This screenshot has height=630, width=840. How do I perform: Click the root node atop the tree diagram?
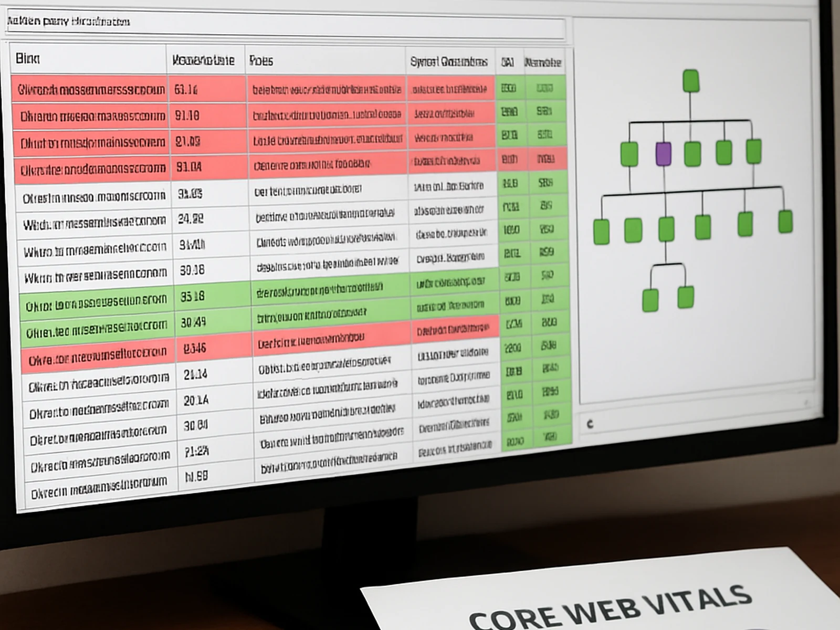click(x=691, y=81)
